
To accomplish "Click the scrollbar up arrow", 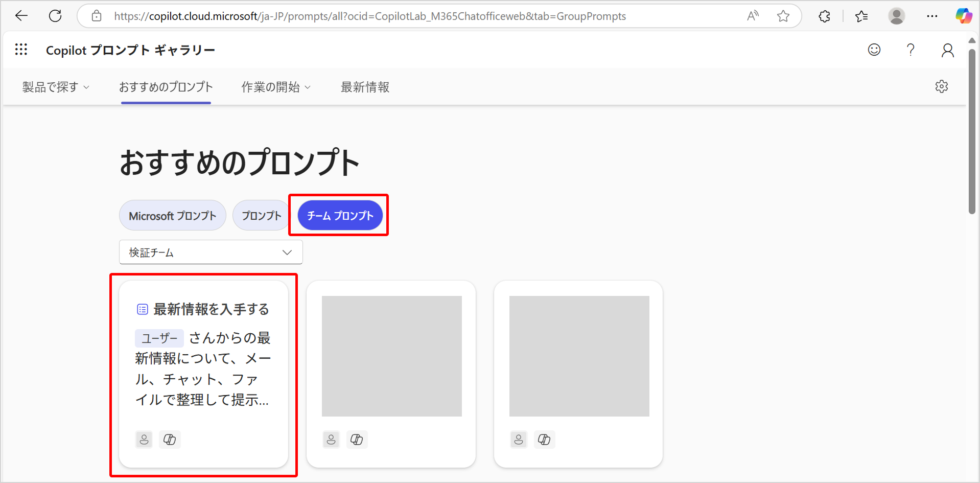I will pos(972,40).
